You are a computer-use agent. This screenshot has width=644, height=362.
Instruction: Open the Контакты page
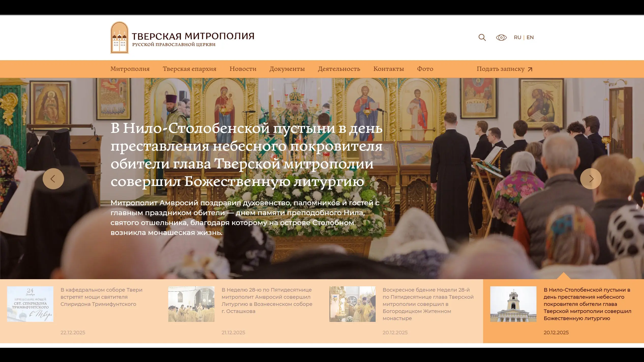(388, 69)
